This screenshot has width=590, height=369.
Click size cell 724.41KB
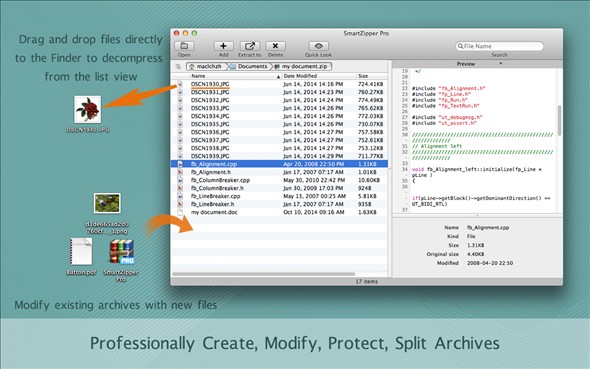click(370, 84)
